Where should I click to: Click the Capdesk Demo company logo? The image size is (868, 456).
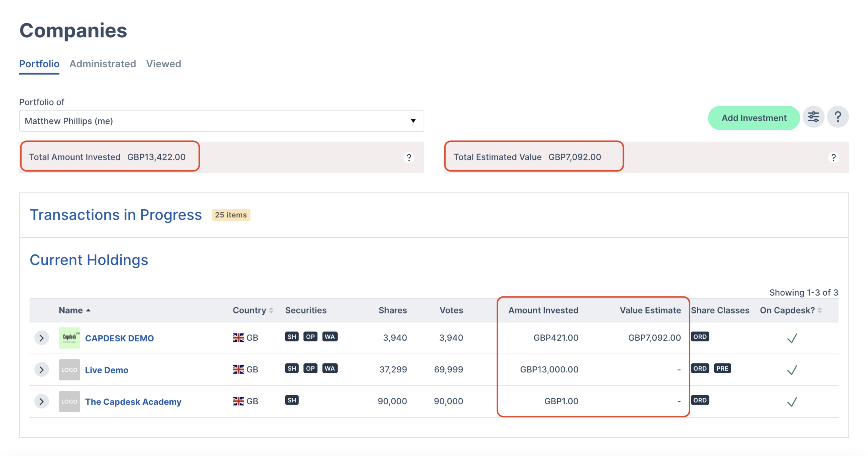click(69, 338)
